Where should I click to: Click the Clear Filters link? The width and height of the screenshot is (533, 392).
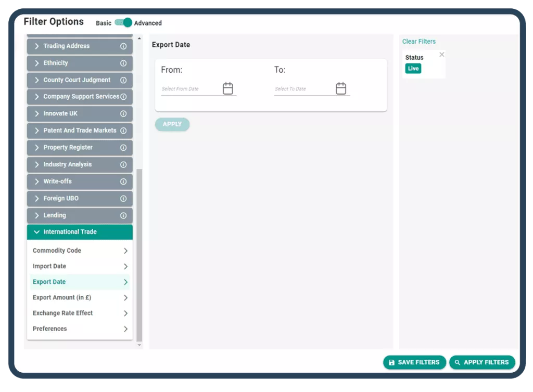pyautogui.click(x=419, y=42)
